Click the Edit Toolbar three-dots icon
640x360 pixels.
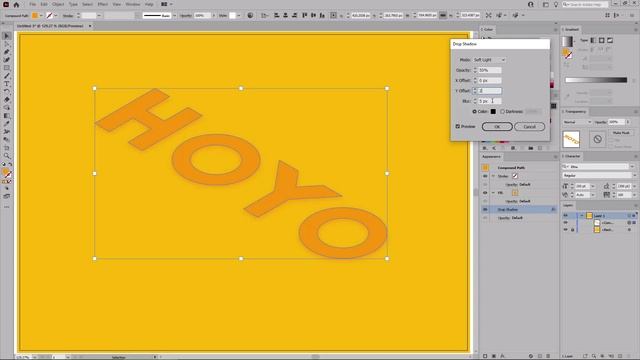tap(6, 207)
